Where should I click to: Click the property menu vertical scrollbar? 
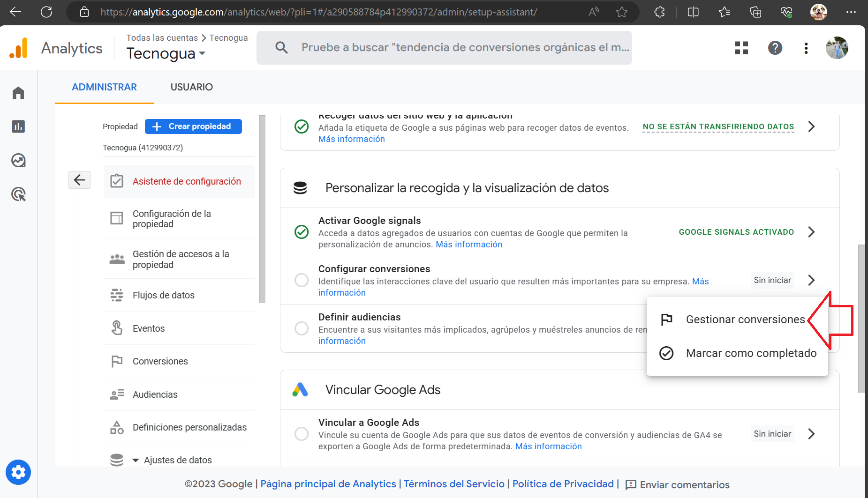(x=262, y=209)
